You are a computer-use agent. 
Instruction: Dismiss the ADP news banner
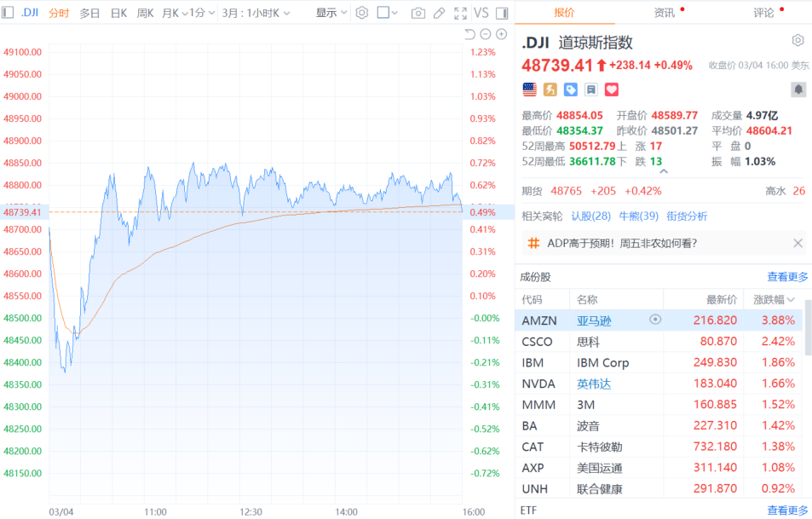pyautogui.click(x=798, y=243)
